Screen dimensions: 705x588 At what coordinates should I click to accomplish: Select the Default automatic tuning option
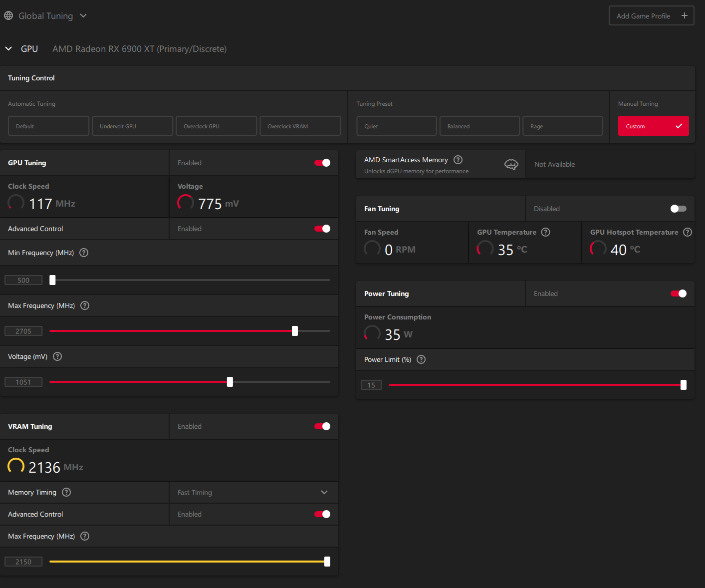coord(48,126)
